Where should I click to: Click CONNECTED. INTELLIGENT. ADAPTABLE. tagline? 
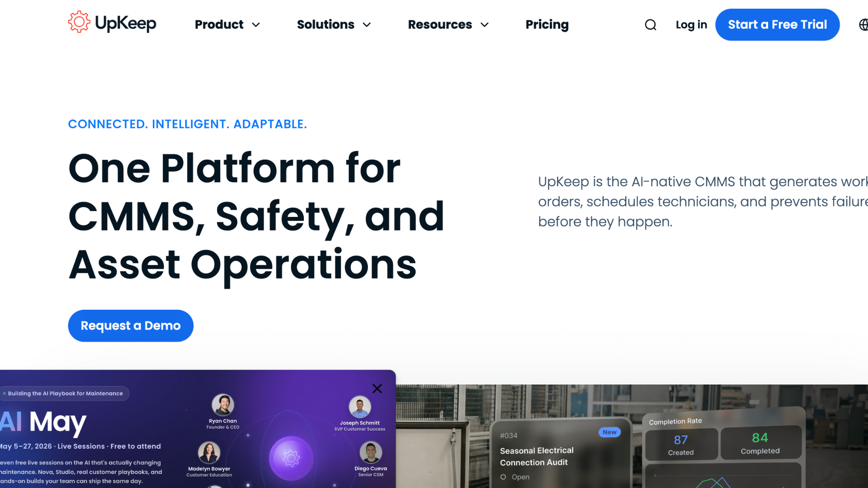click(x=188, y=124)
